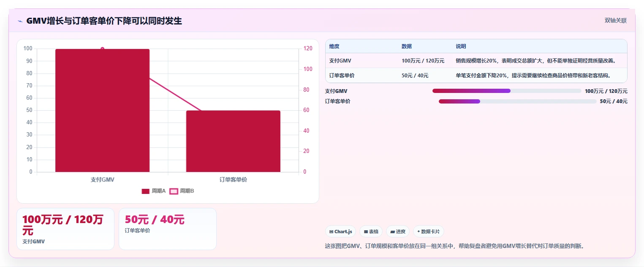The height and width of the screenshot is (267, 644).
Task: Click the 支付GMV progress bar
Action: point(507,91)
